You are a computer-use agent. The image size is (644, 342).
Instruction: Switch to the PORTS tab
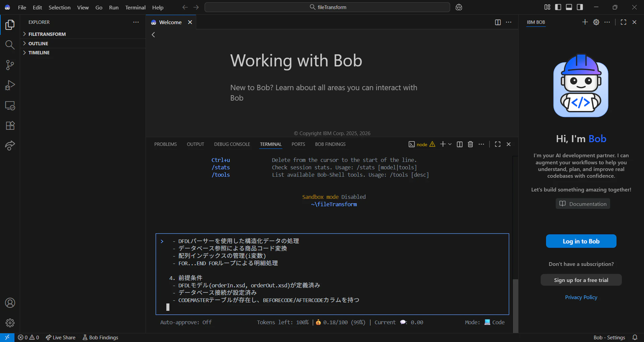click(x=298, y=144)
